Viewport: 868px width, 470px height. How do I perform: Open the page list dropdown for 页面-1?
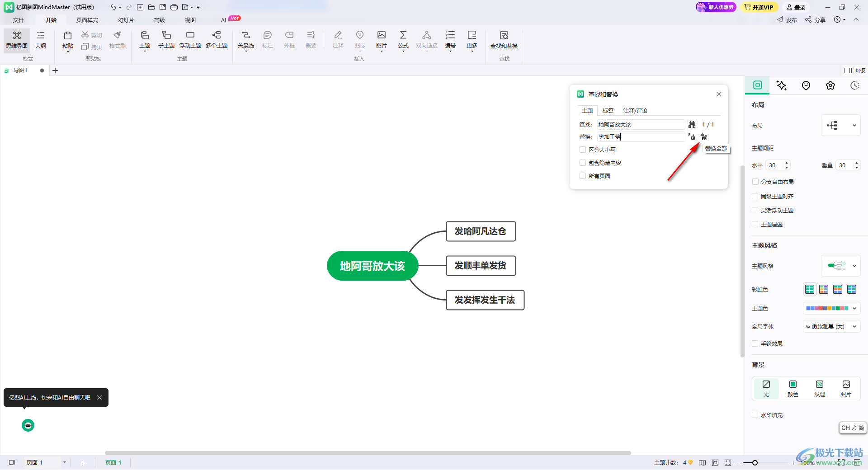65,462
